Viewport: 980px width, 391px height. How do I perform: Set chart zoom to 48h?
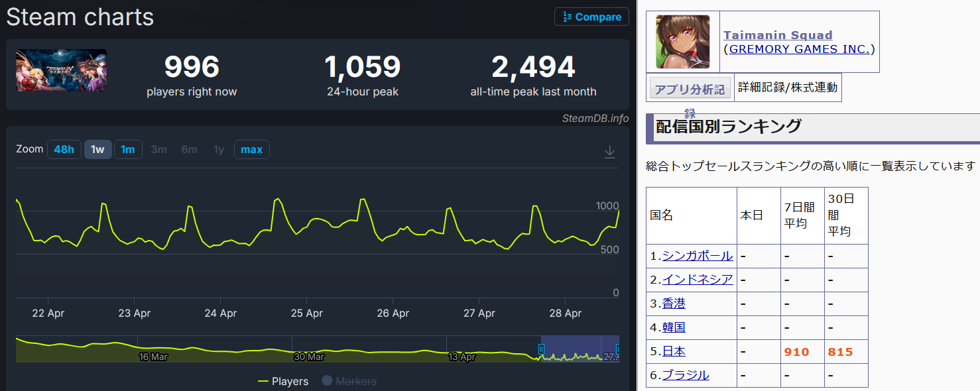(64, 150)
